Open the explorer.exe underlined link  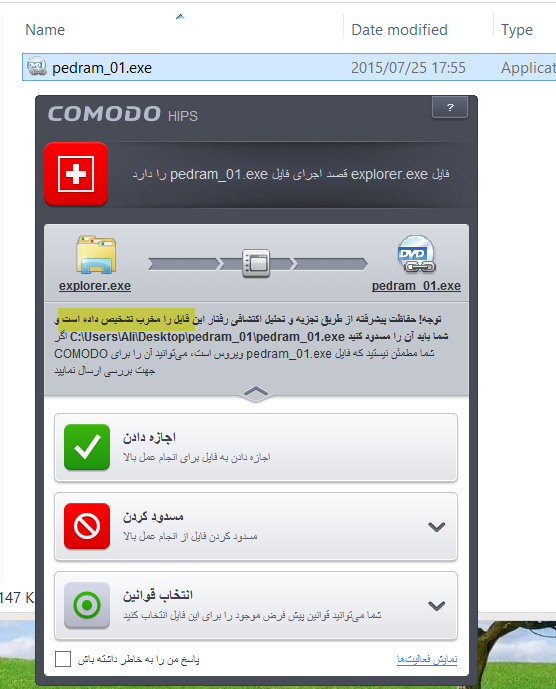pyautogui.click(x=95, y=286)
